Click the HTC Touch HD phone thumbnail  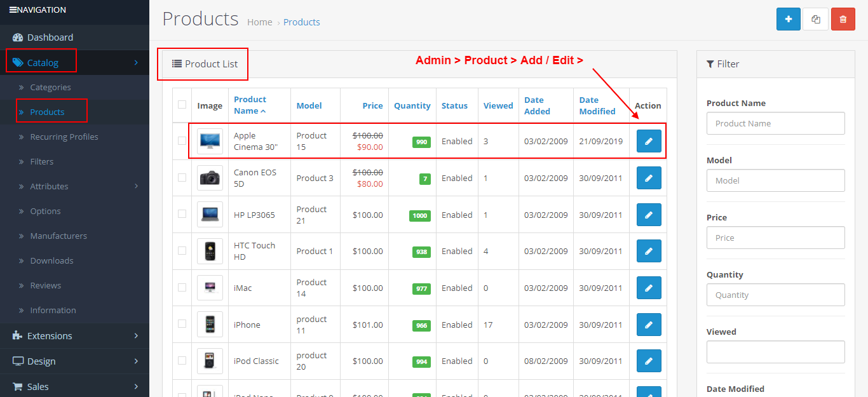(x=210, y=251)
